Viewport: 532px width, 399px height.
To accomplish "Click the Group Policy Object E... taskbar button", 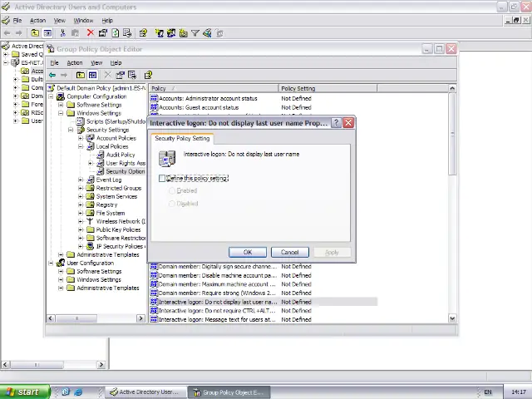I will pyautogui.click(x=229, y=392).
